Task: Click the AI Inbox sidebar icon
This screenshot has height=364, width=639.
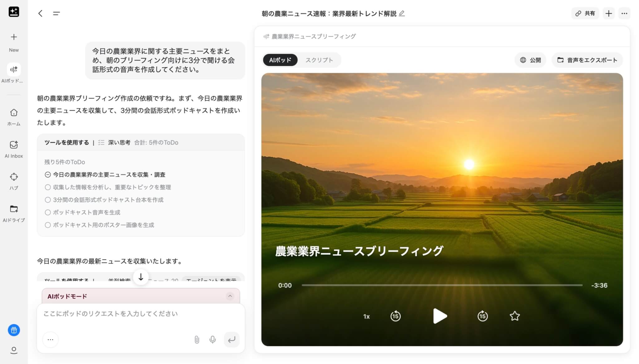Action: [x=14, y=145]
